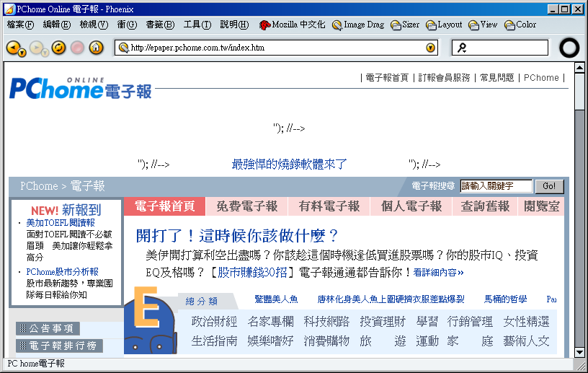The width and height of the screenshot is (588, 373).
Task: Click the 請輸入關鍵字 keyword search field
Action: tap(496, 186)
